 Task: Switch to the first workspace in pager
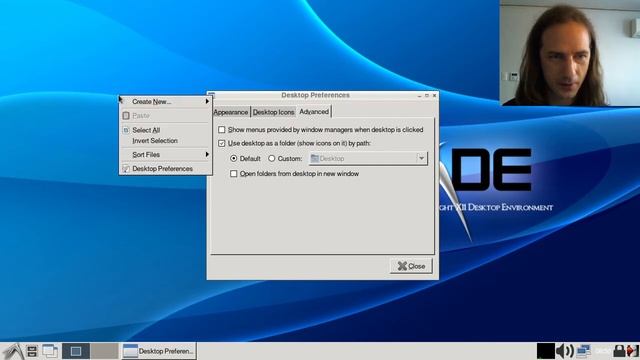click(76, 351)
